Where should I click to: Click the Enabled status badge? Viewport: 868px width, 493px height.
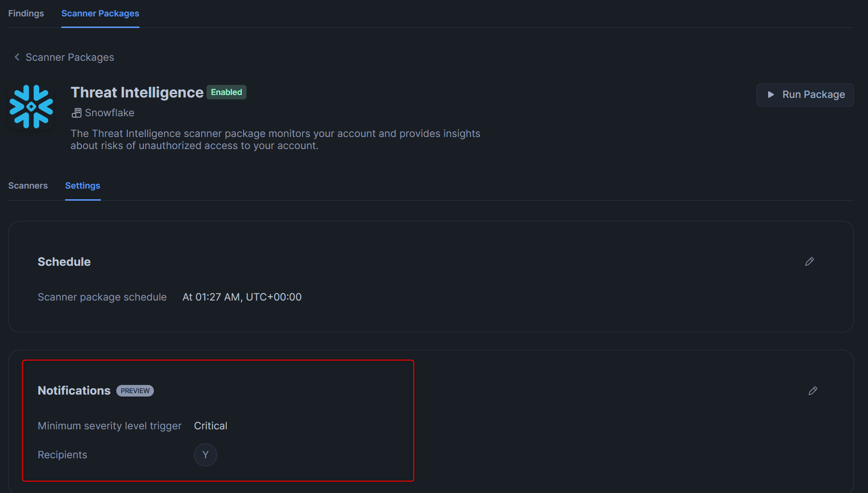[x=226, y=92]
